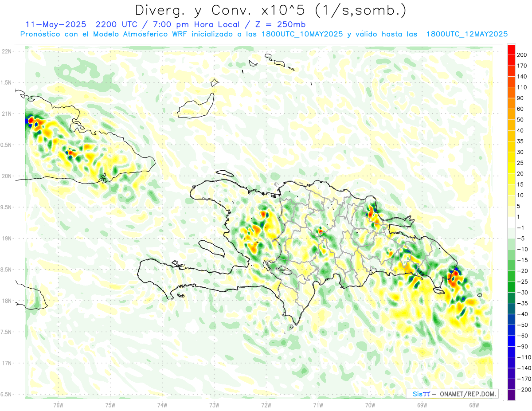Click the -200 color scale label
The width and height of the screenshot is (532, 411).
pos(524,390)
